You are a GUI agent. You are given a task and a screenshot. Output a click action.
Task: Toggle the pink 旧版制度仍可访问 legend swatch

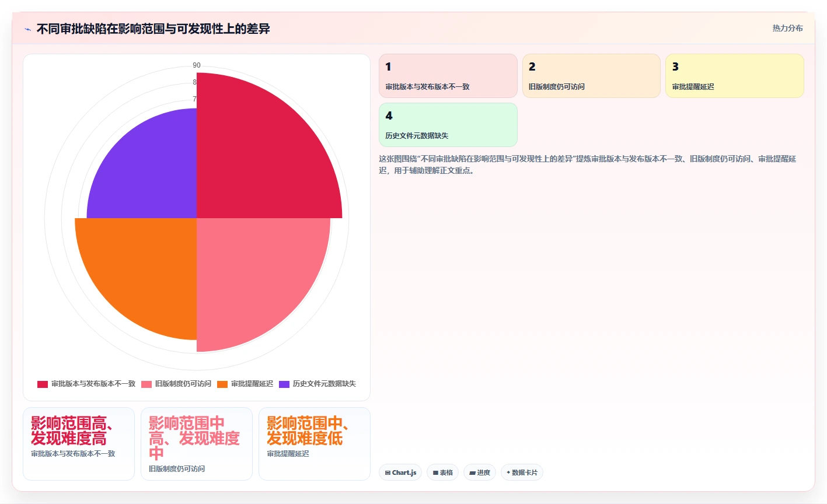pos(146,384)
